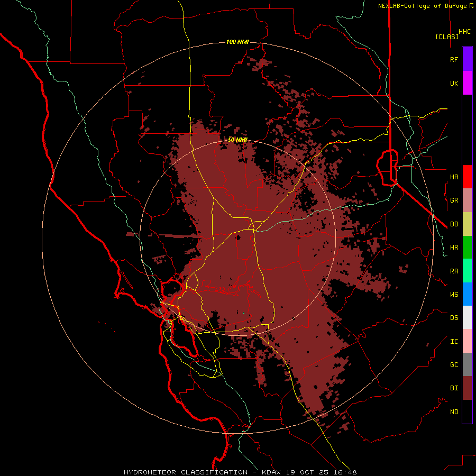Click the GC gray legend swatch
476x476 pixels.
[467, 364]
